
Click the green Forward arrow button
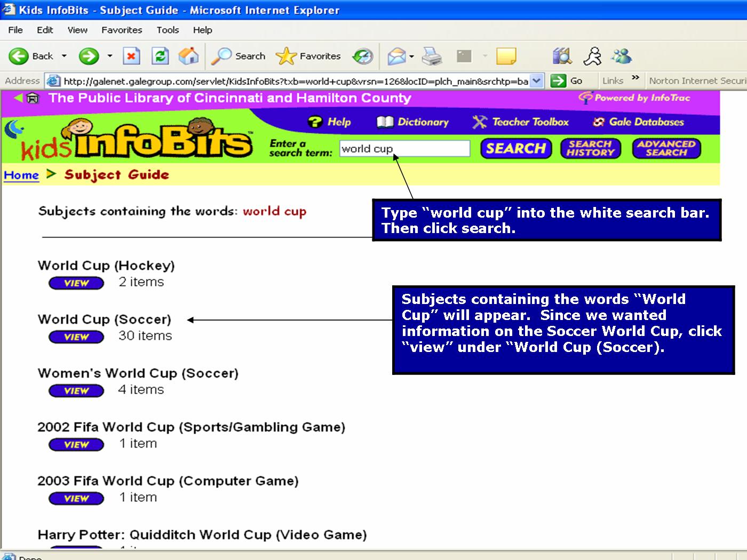(89, 56)
